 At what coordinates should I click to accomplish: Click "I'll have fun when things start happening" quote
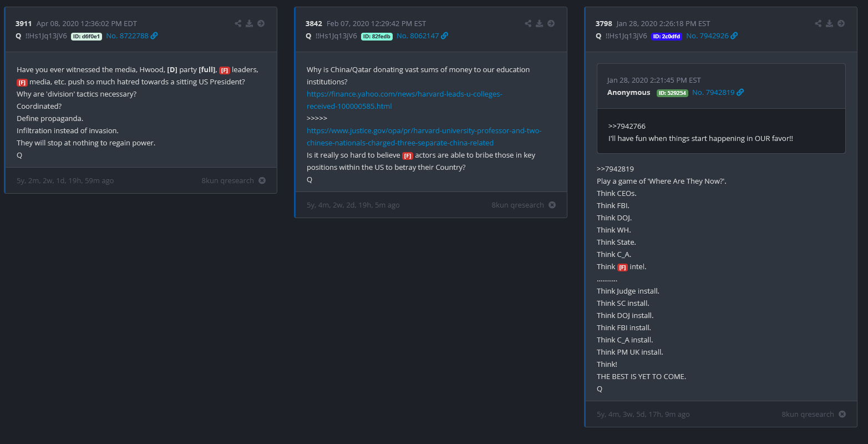click(x=701, y=138)
